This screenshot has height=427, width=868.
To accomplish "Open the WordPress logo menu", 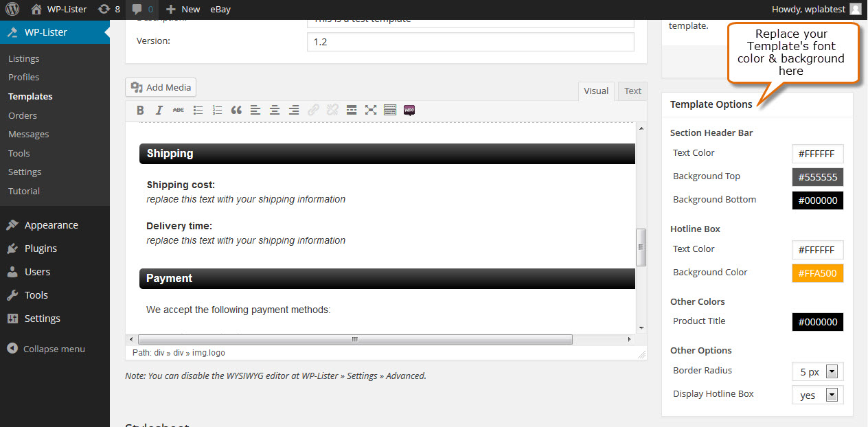I will [12, 10].
